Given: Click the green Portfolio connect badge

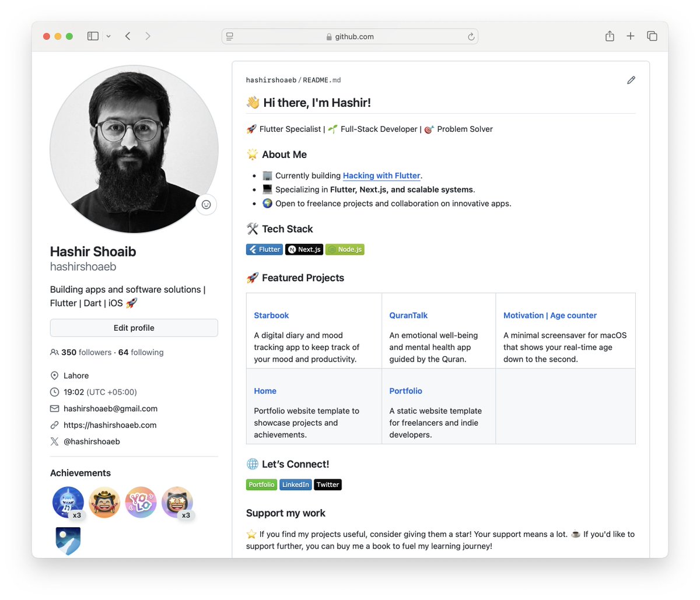Looking at the screenshot, I should (261, 485).
